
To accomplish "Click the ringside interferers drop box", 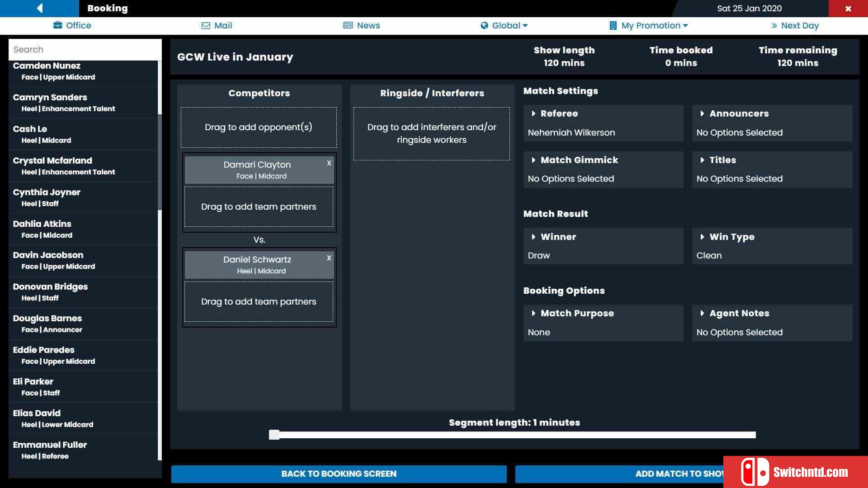I will click(432, 134).
